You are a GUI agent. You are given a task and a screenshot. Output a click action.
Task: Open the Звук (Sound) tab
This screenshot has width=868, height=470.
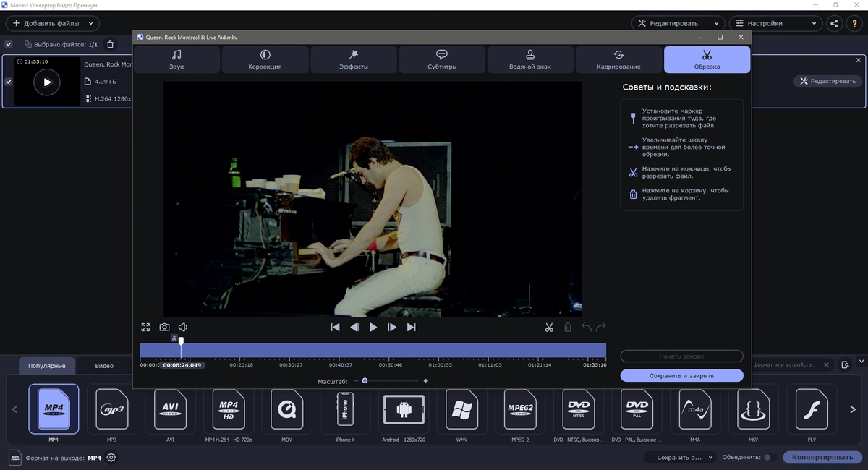click(176, 59)
